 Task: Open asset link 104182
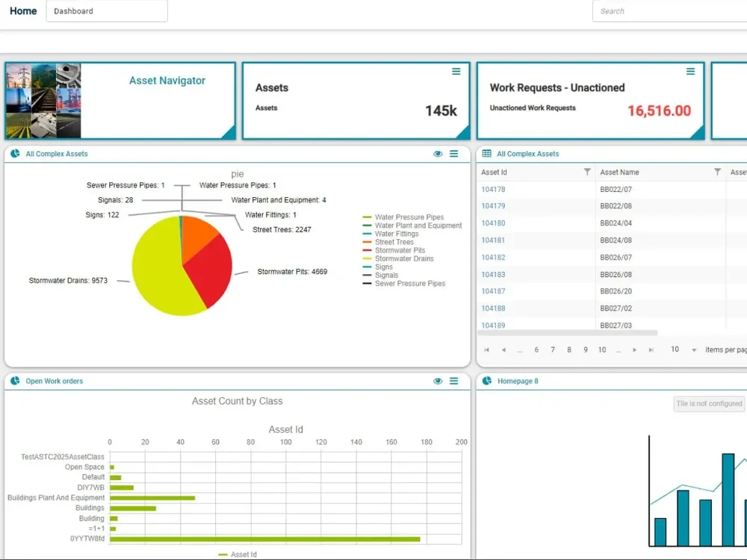(x=493, y=257)
